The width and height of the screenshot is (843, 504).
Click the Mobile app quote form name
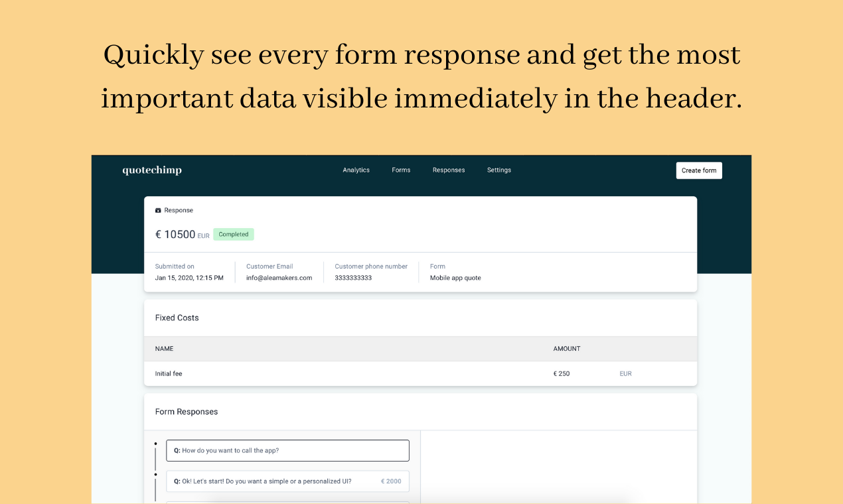pyautogui.click(x=455, y=278)
